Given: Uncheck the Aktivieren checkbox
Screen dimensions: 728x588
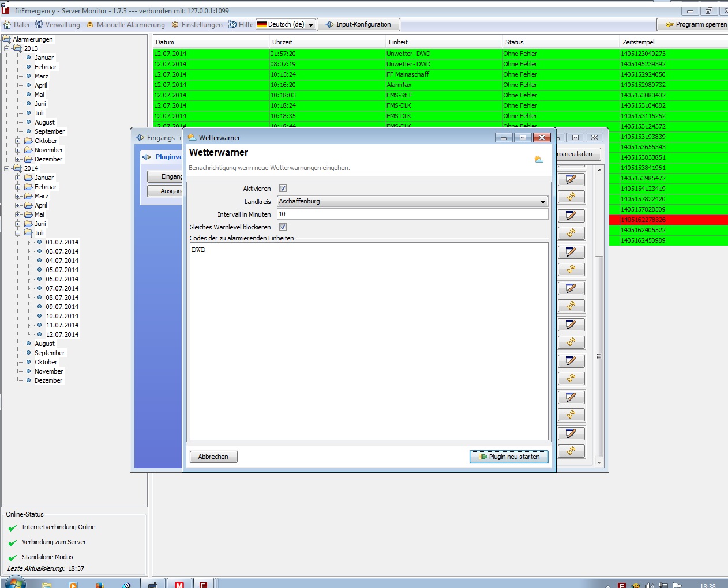Looking at the screenshot, I should pos(283,189).
